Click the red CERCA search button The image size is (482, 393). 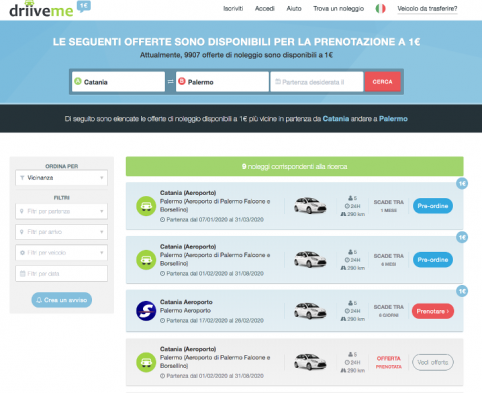(x=383, y=82)
